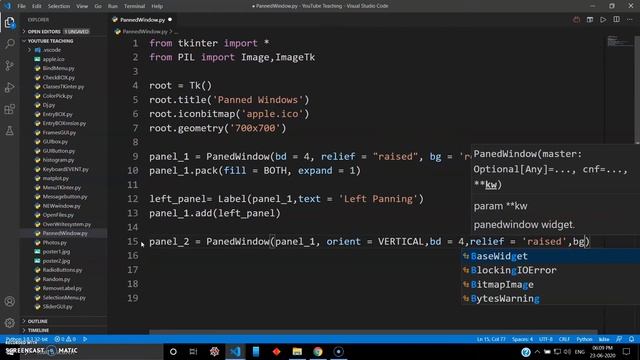The width and height of the screenshot is (640, 360).
Task: Open RadioButtons.py in file explorer
Action: [x=62, y=270]
